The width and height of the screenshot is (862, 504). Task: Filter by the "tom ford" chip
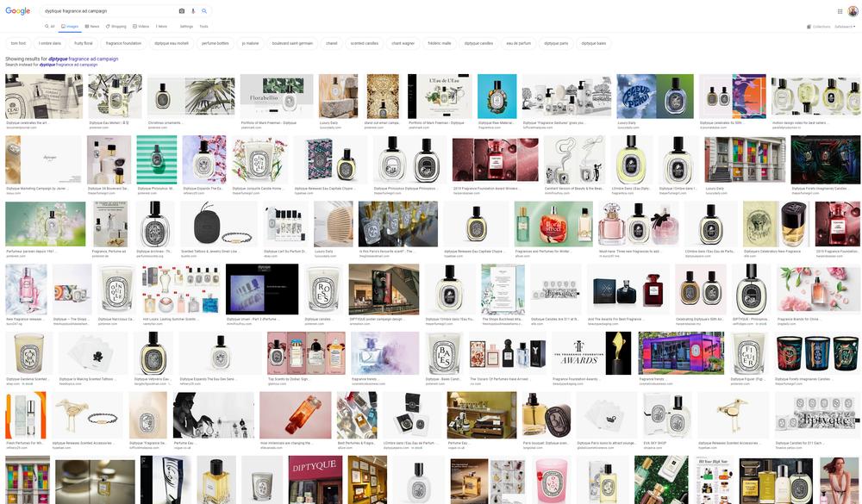click(x=18, y=43)
